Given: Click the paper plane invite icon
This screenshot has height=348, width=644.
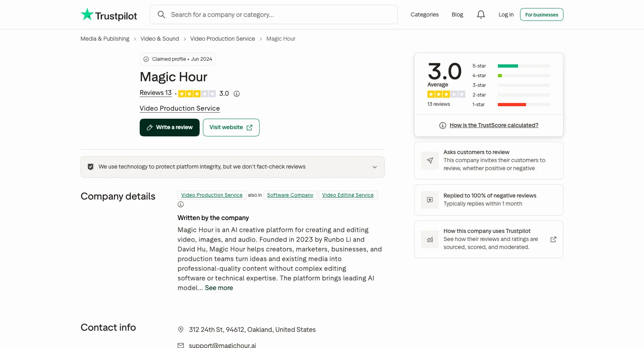Looking at the screenshot, I should click(x=430, y=161).
